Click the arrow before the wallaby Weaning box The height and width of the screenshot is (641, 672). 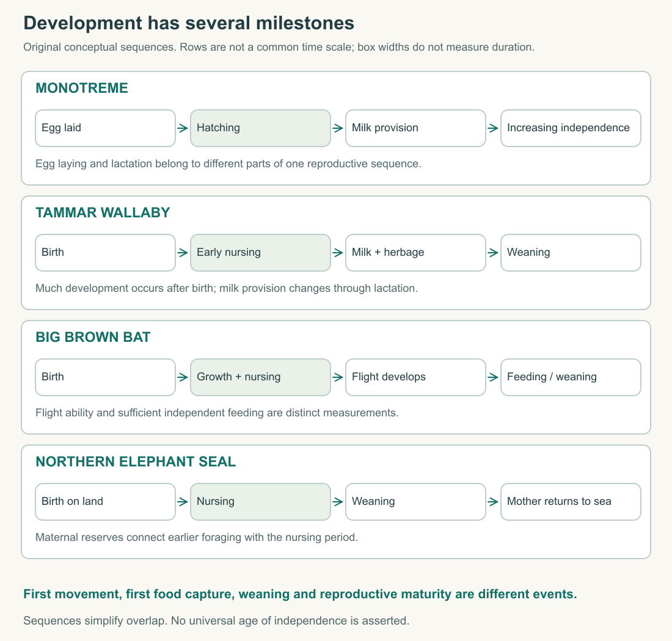tap(493, 253)
